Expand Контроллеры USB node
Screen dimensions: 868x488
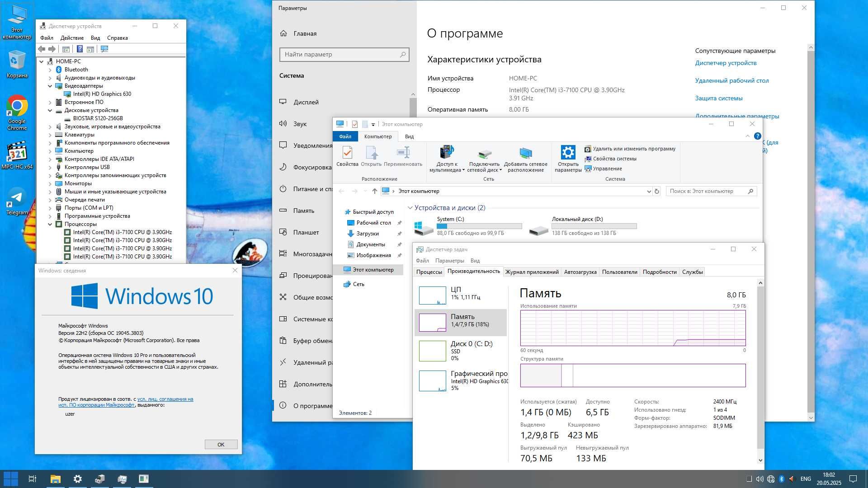pyautogui.click(x=50, y=167)
